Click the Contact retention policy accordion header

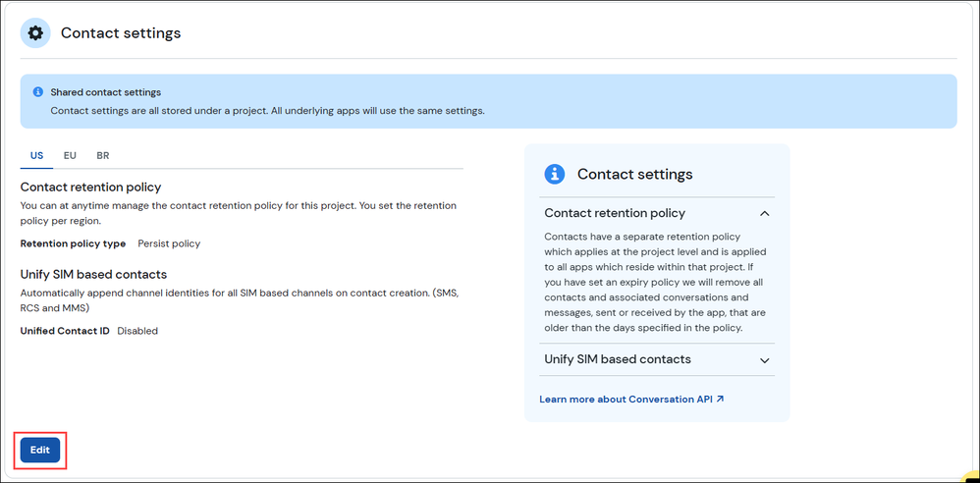click(657, 213)
